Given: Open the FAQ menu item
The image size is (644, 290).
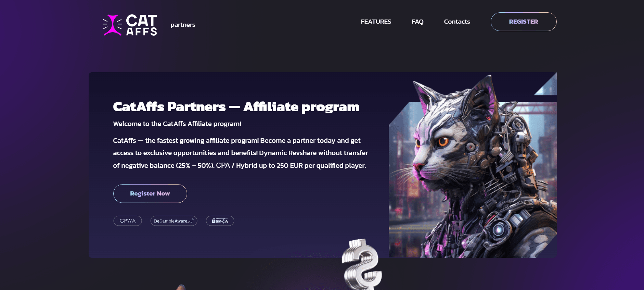Looking at the screenshot, I should pyautogui.click(x=417, y=22).
